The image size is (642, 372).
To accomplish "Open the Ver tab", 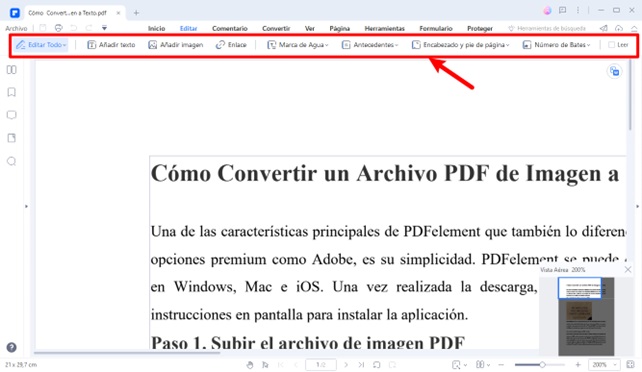I will point(310,28).
